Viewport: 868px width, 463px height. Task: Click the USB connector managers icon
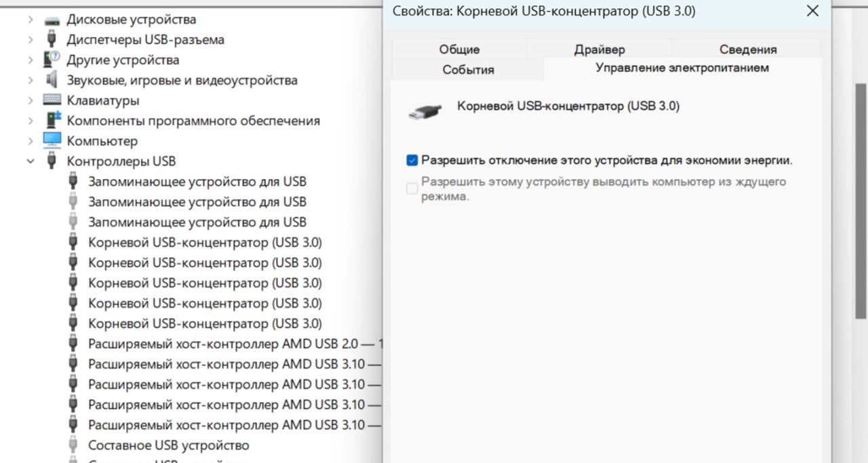coord(52,39)
